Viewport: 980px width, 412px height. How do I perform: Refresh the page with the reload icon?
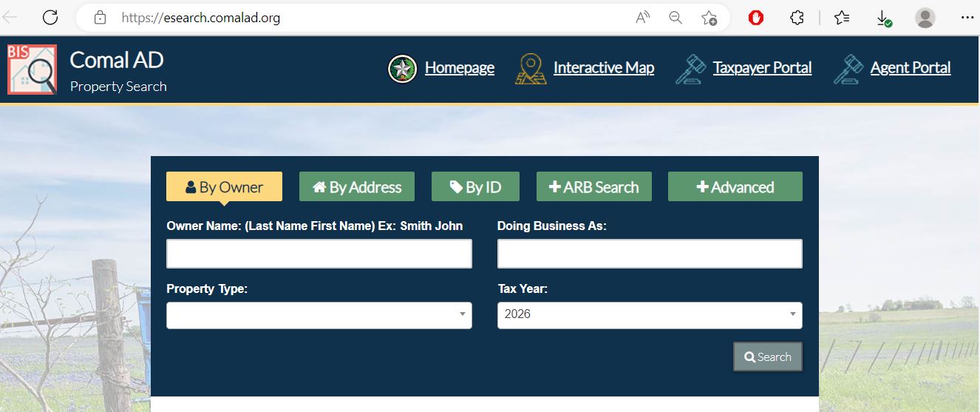[50, 18]
